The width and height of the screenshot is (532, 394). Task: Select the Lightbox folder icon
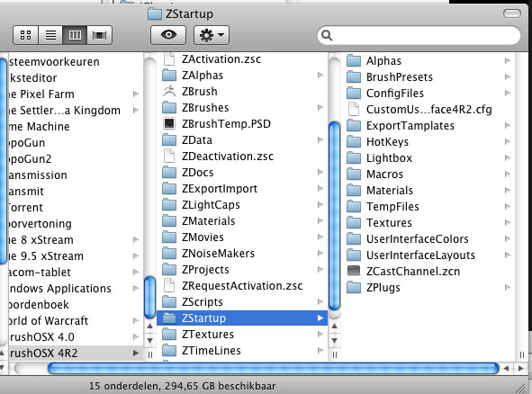(354, 158)
